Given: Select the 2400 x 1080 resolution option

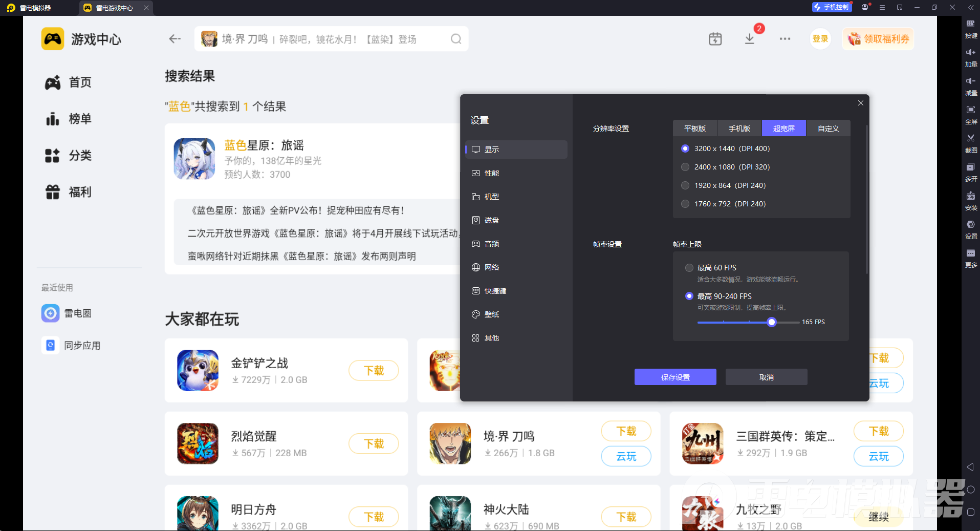Looking at the screenshot, I should (x=685, y=167).
